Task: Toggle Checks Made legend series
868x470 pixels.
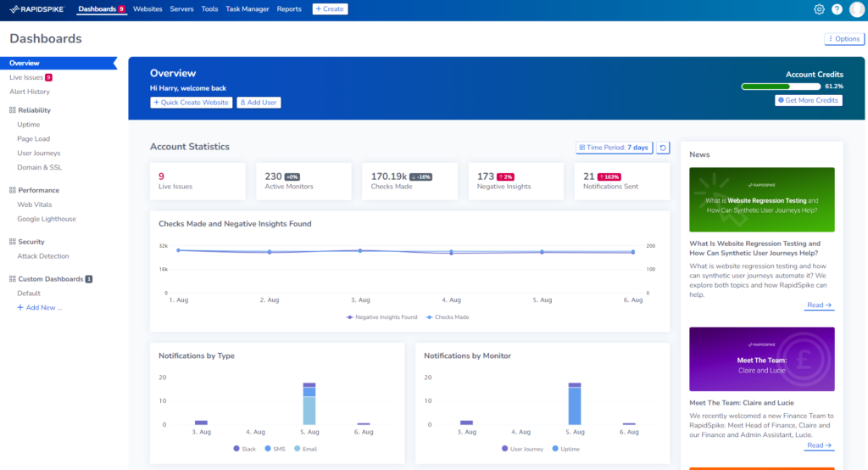Action: (x=448, y=317)
